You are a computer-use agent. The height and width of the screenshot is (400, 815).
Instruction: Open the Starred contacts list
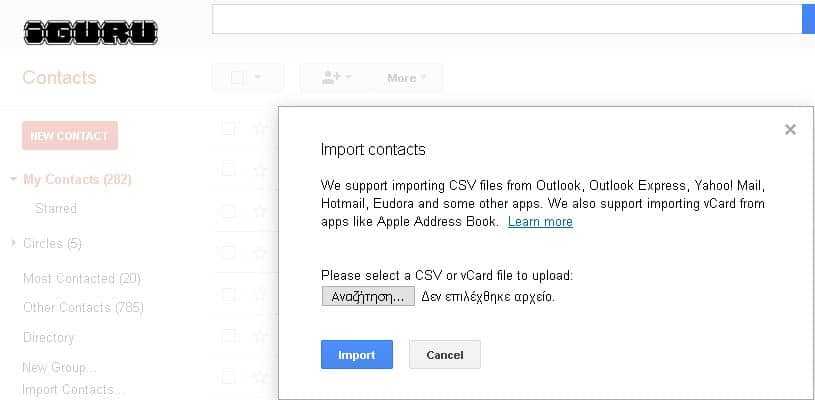pos(56,208)
